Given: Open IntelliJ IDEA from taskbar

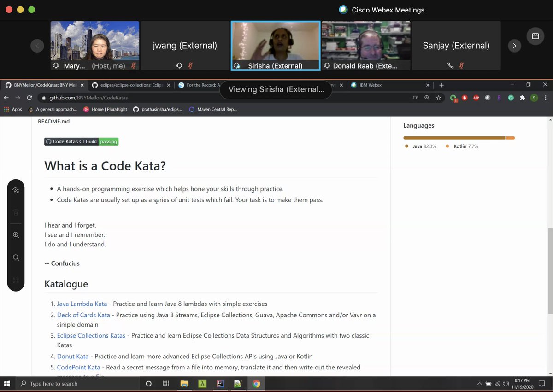Looking at the screenshot, I should (220, 383).
